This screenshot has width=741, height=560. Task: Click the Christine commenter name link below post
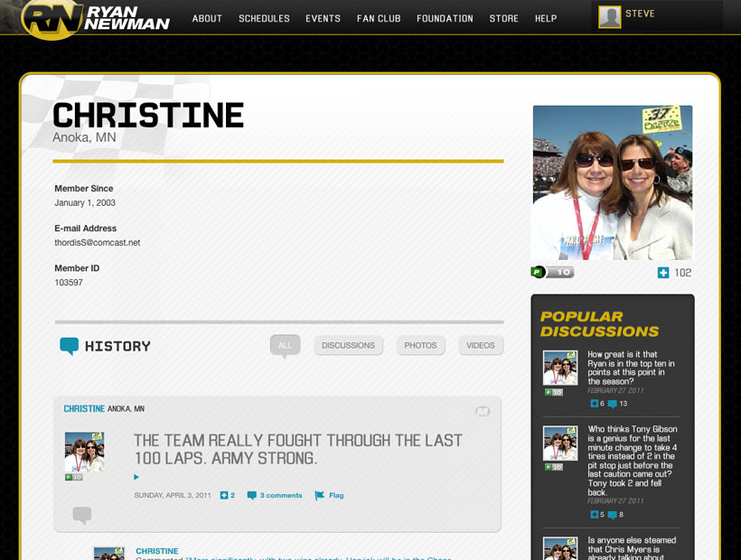157,551
